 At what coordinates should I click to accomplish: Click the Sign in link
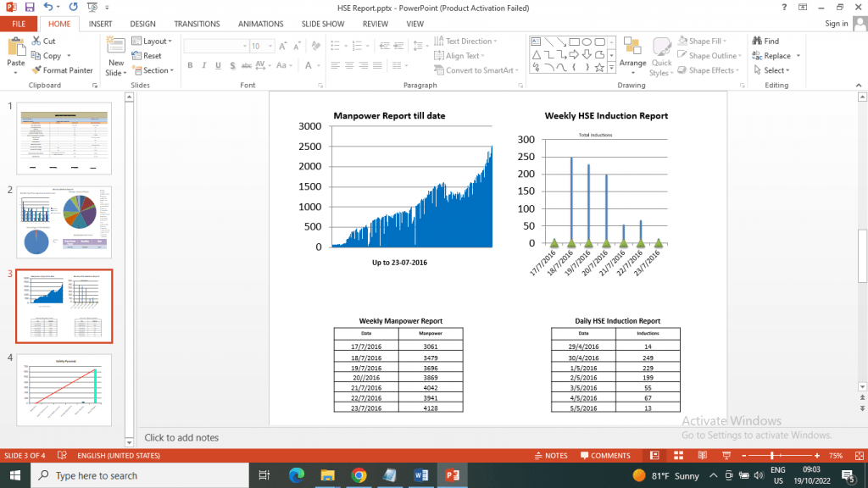pos(836,23)
